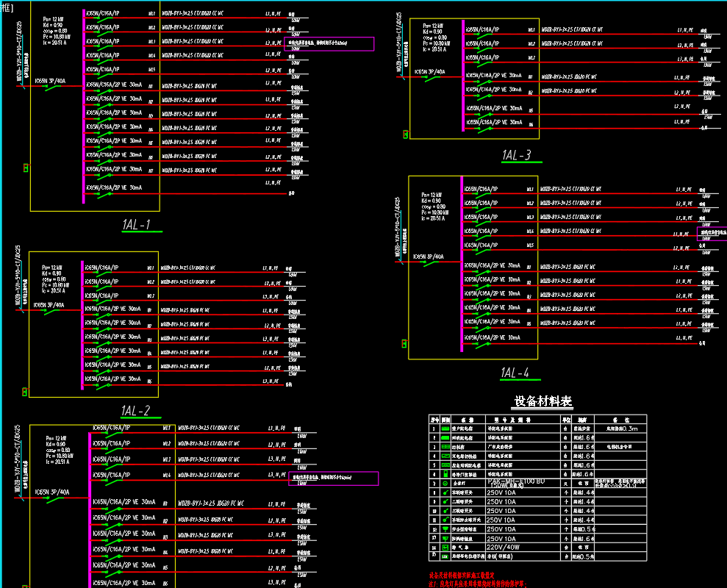Viewport: 727px width, 588px height.
Task: Click the circular lamp symbol in table row 7
Action: pyautogui.click(x=445, y=483)
